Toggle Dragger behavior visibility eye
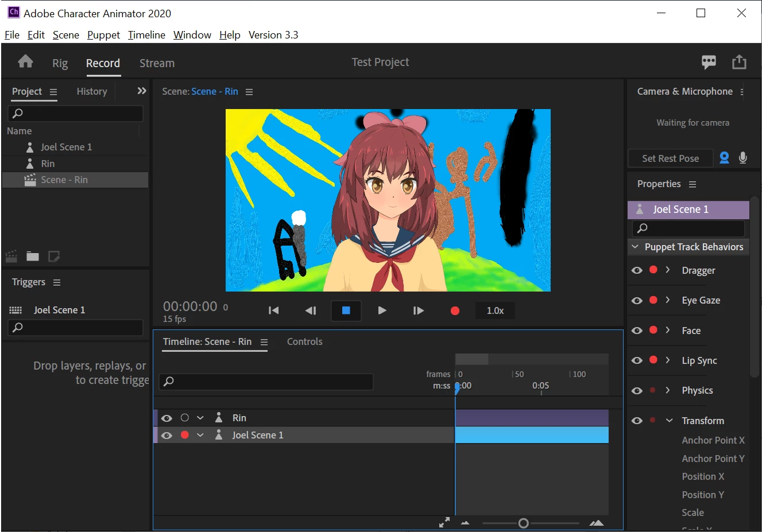Viewport: 762px width, 532px height. pyautogui.click(x=637, y=270)
